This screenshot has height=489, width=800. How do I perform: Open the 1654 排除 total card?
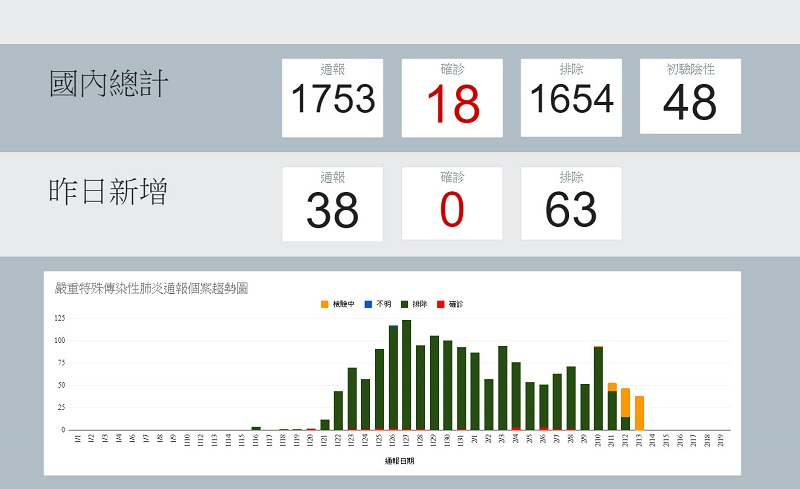[x=571, y=97]
